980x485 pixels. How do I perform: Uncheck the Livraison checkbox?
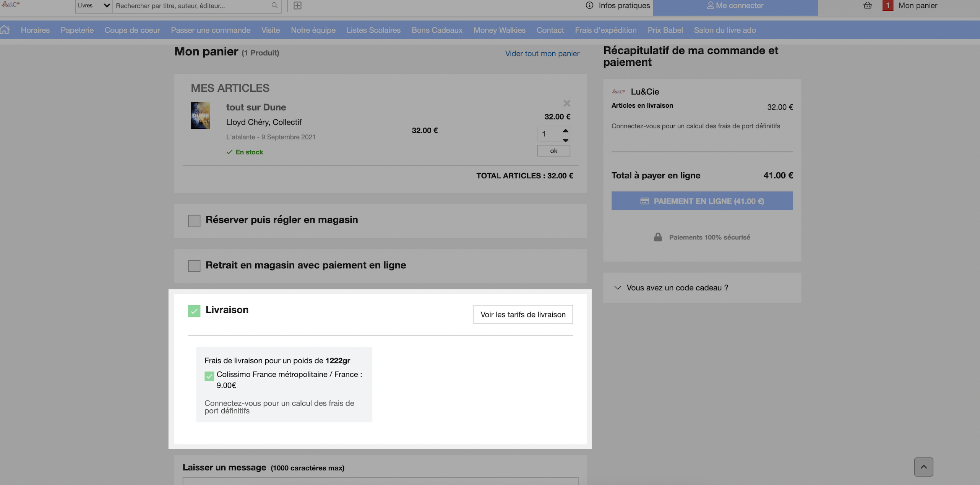194,311
